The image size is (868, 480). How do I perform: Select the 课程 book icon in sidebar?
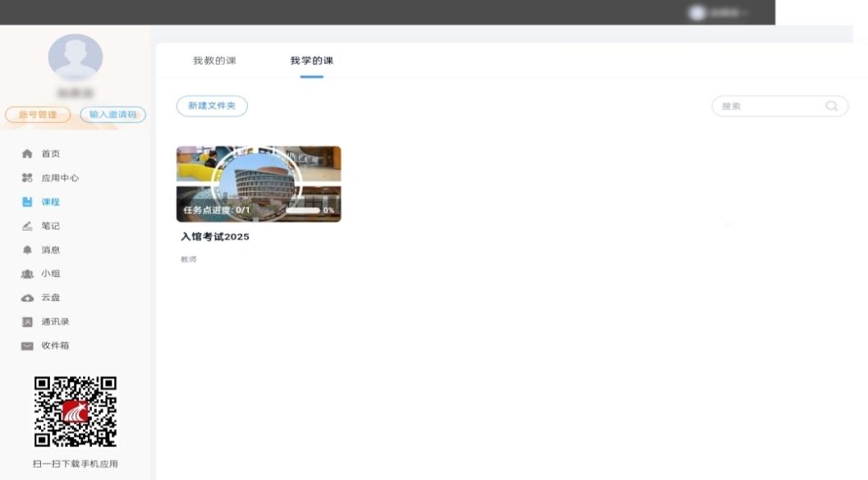(x=27, y=202)
